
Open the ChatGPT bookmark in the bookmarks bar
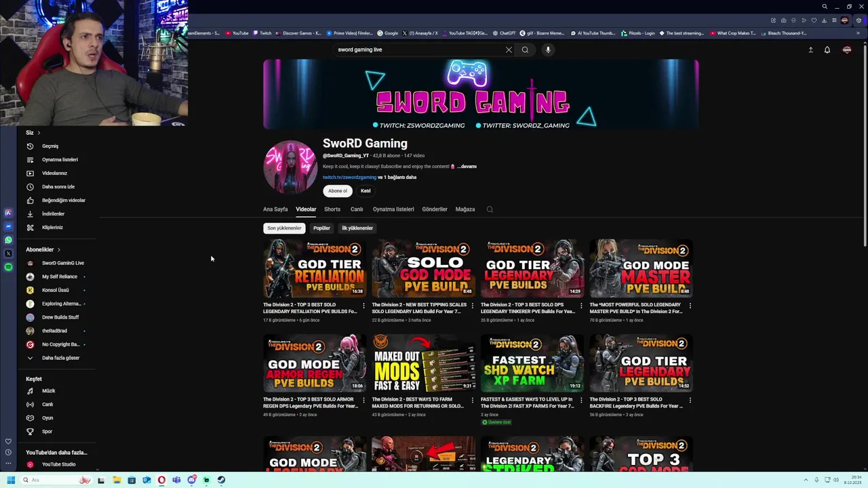505,33
